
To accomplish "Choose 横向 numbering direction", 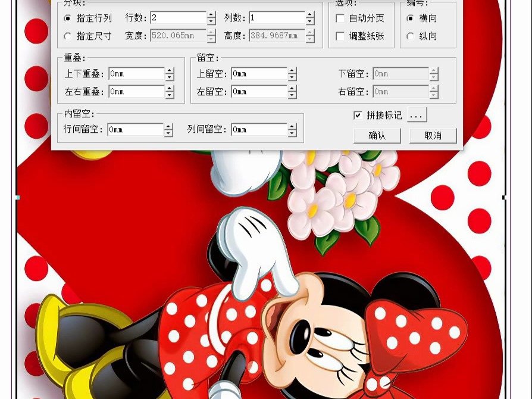I will click(x=410, y=18).
